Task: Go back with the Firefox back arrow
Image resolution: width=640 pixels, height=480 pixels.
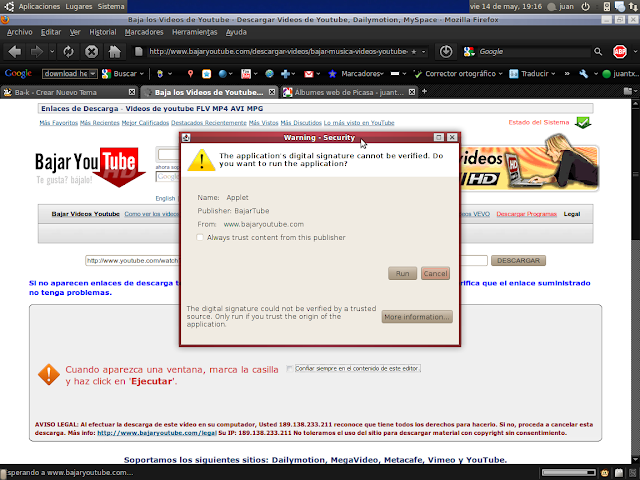Action: point(14,52)
